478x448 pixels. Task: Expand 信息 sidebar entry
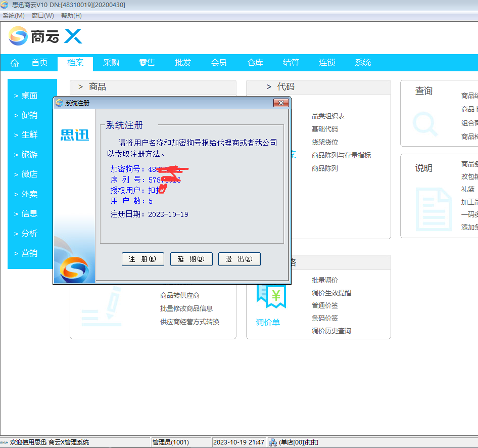pyautogui.click(x=26, y=213)
